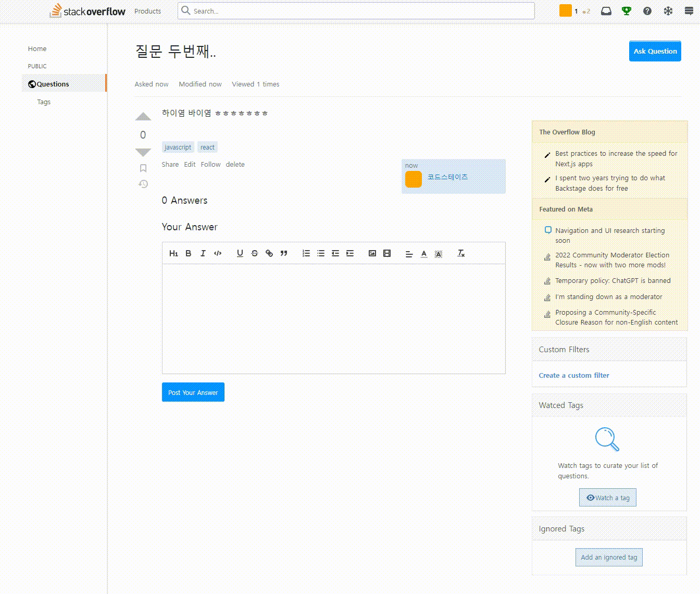700x594 pixels.
Task: Downvote the question with the down arrow
Action: pyautogui.click(x=143, y=152)
